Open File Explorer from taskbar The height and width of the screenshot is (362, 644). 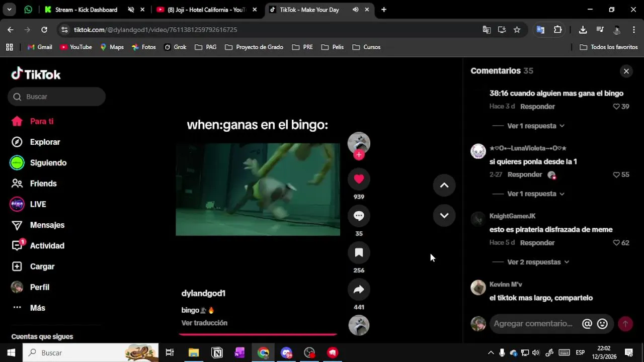click(194, 352)
